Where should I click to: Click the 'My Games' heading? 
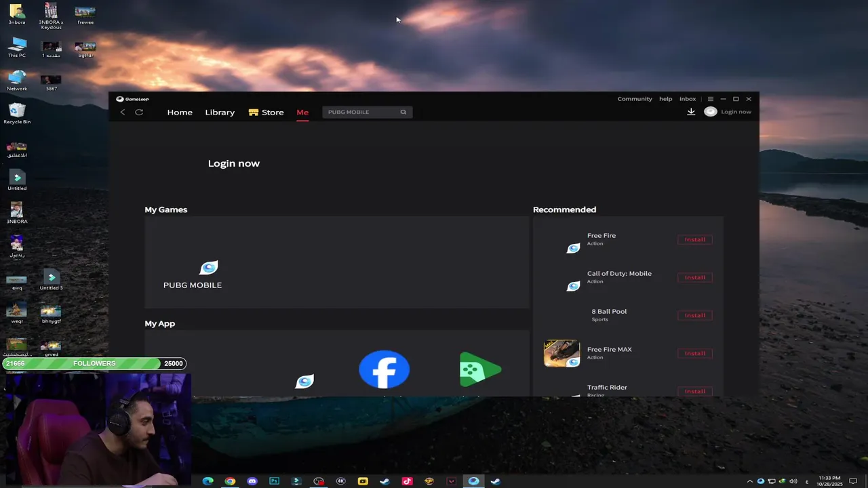pos(166,209)
